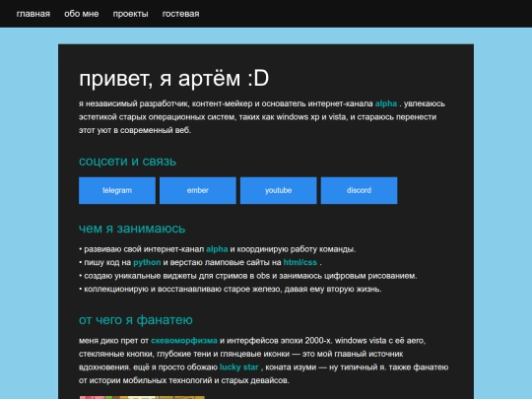Screen dimensions: 532x399
Task: Click the text этот уют в современный веб
Action: [x=135, y=130]
